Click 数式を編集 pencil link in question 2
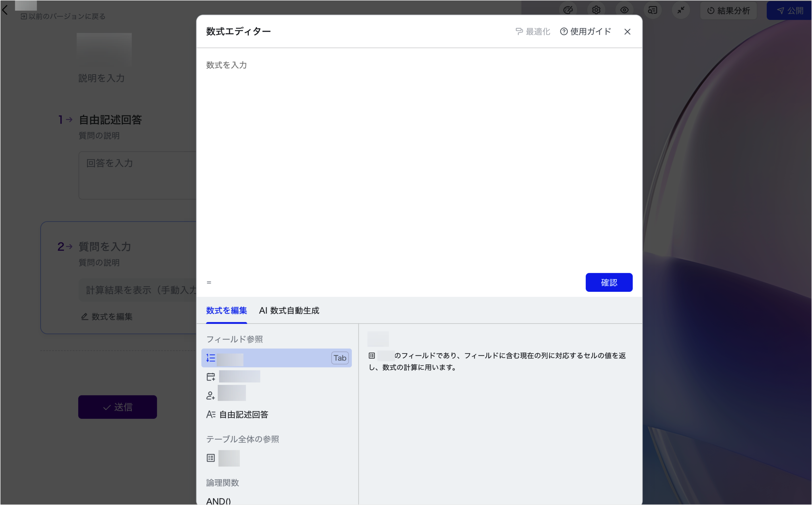The height and width of the screenshot is (505, 812). (x=107, y=316)
